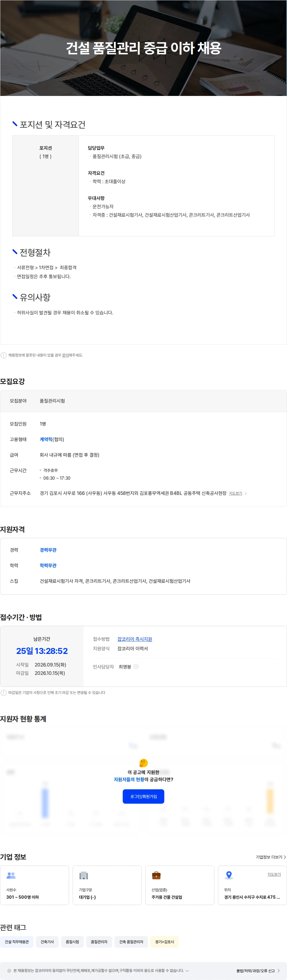Click the 포지션 및 자격요건 heading
This screenshot has height=980, width=287.
53,124
